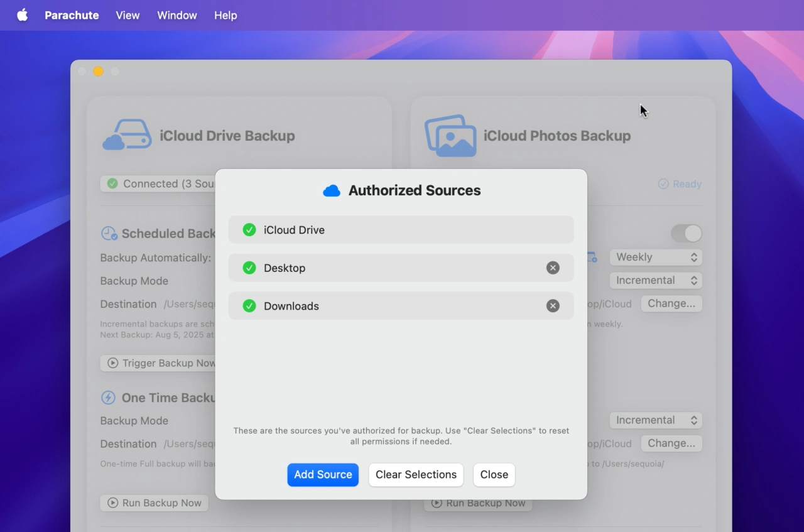Image resolution: width=804 pixels, height=532 pixels.
Task: Expand the lower Incremental backup mode dropdown
Action: point(656,420)
